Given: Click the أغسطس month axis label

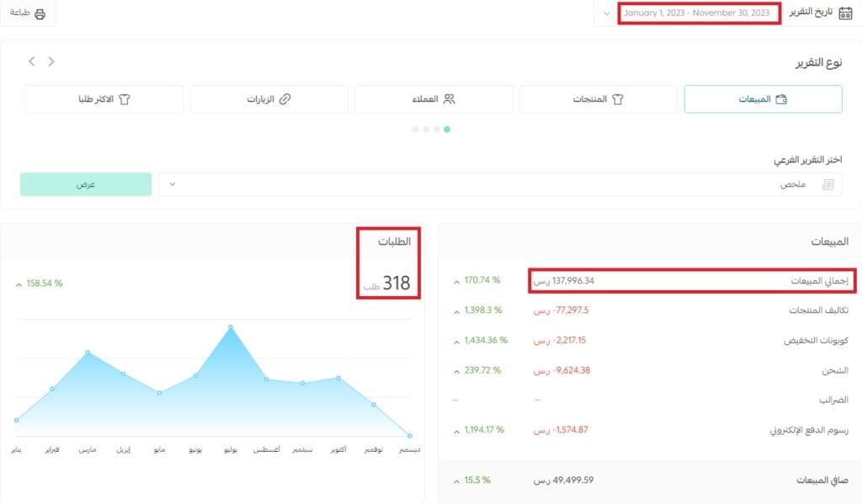Looking at the screenshot, I should pos(266,449).
